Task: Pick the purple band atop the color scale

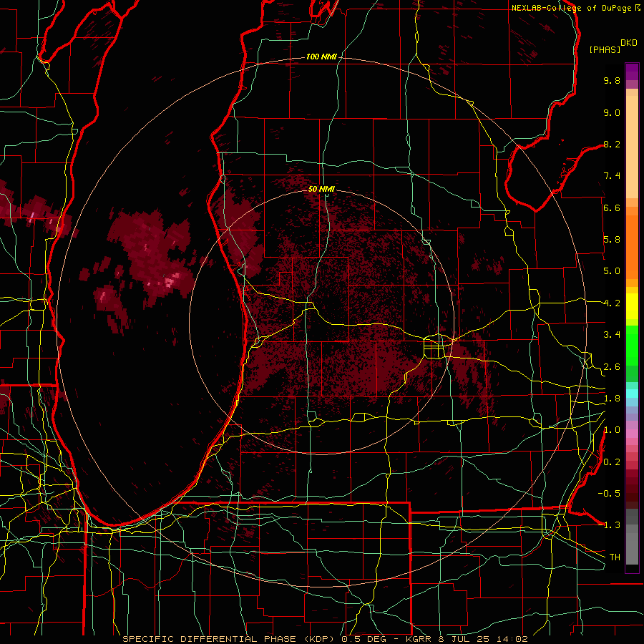Action: 632,72
